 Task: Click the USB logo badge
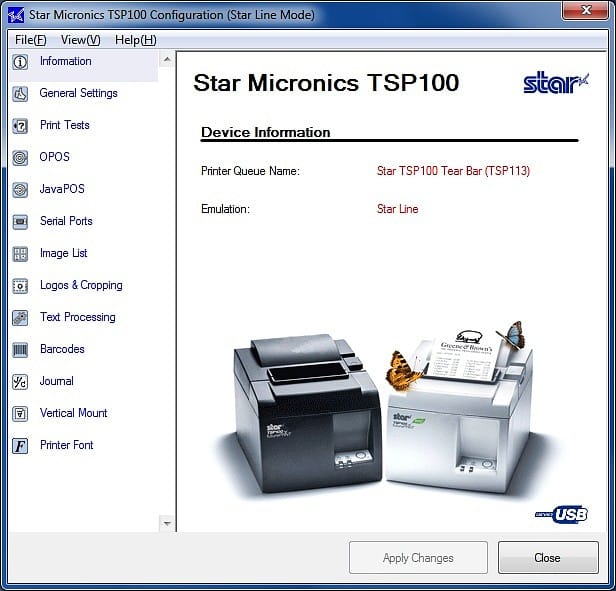(561, 514)
